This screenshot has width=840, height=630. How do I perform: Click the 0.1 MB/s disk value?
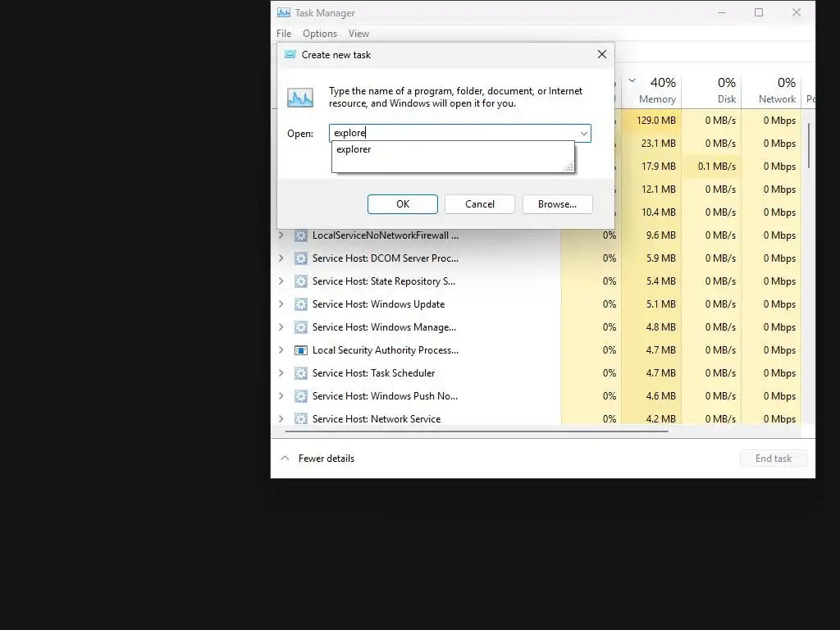pyautogui.click(x=717, y=167)
